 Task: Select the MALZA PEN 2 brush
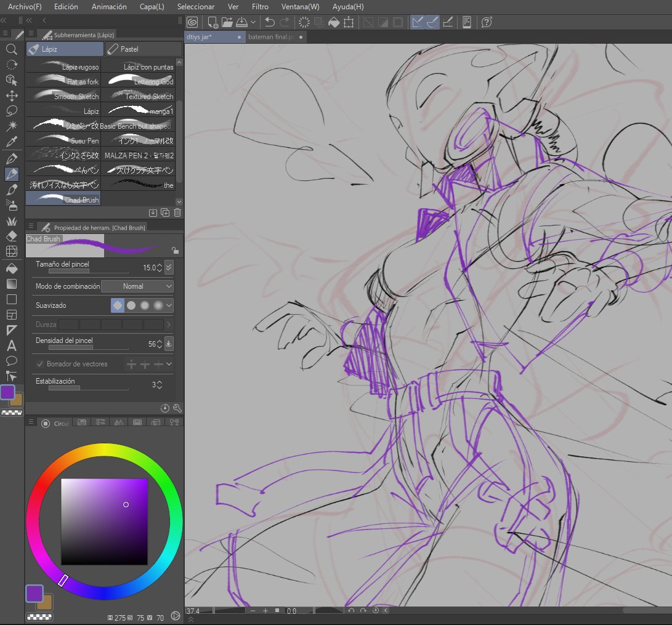pos(138,155)
